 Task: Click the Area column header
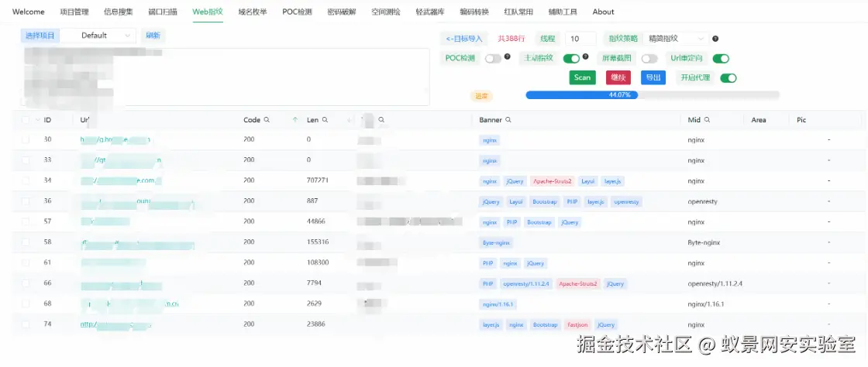coord(759,120)
